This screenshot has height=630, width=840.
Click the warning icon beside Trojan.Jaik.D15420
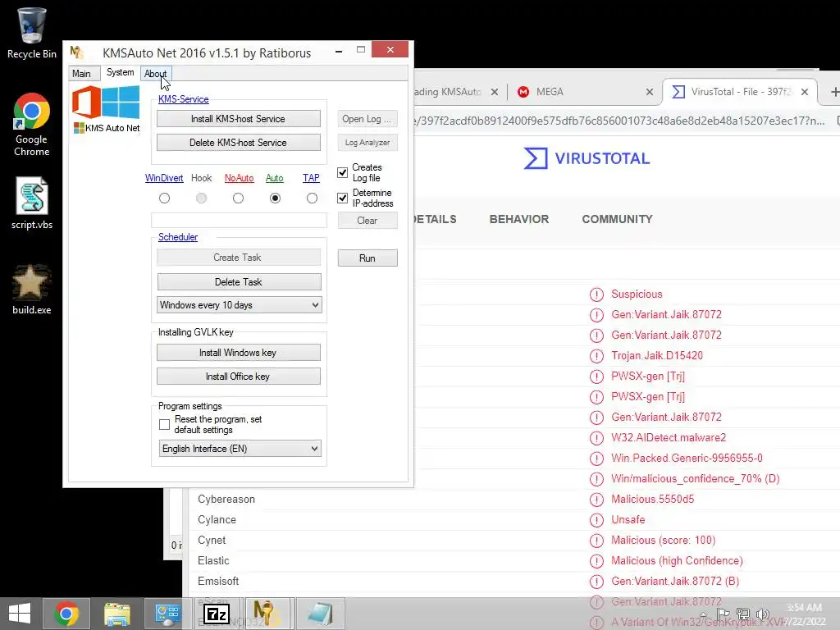pyautogui.click(x=596, y=356)
